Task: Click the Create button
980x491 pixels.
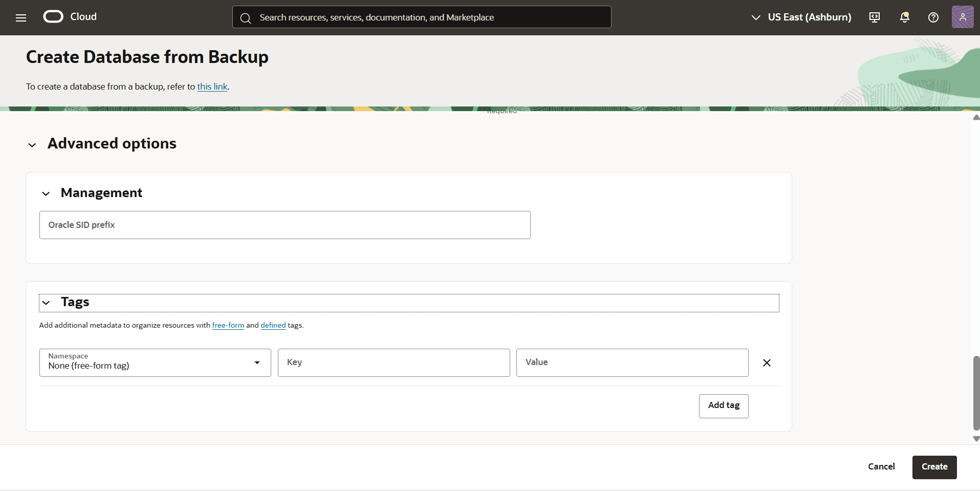Action: click(x=934, y=466)
